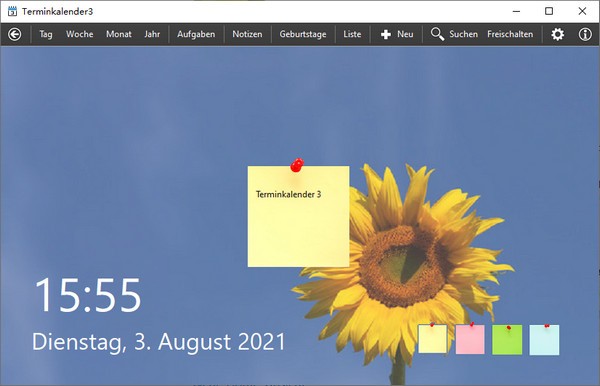The width and height of the screenshot is (600, 386).
Task: Switch to Woche view
Action: click(x=80, y=34)
